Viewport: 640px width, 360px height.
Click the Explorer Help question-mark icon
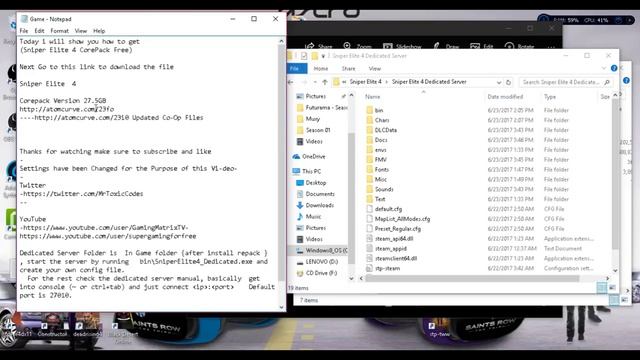pyautogui.click(x=613, y=68)
